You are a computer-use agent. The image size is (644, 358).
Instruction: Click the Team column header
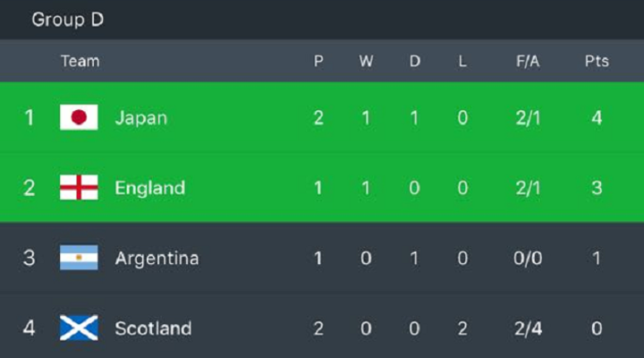pyautogui.click(x=80, y=62)
